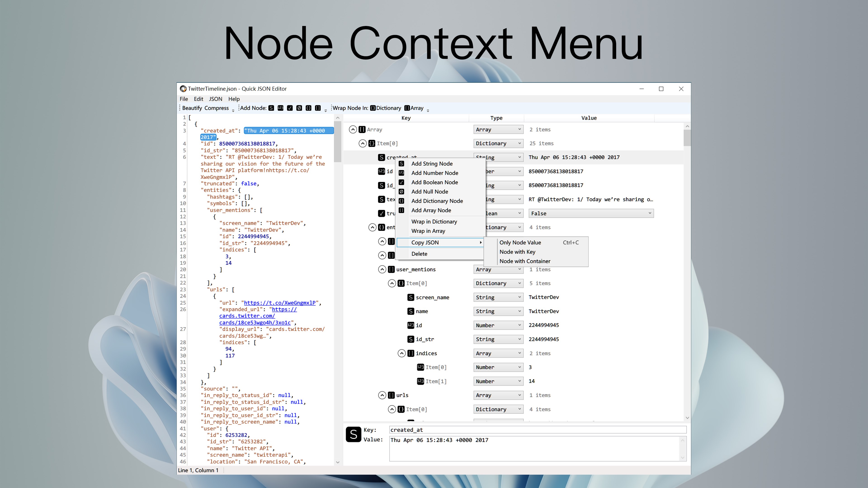Click the Add Number Node toolbar icon
The width and height of the screenshot is (868, 488).
tap(280, 108)
